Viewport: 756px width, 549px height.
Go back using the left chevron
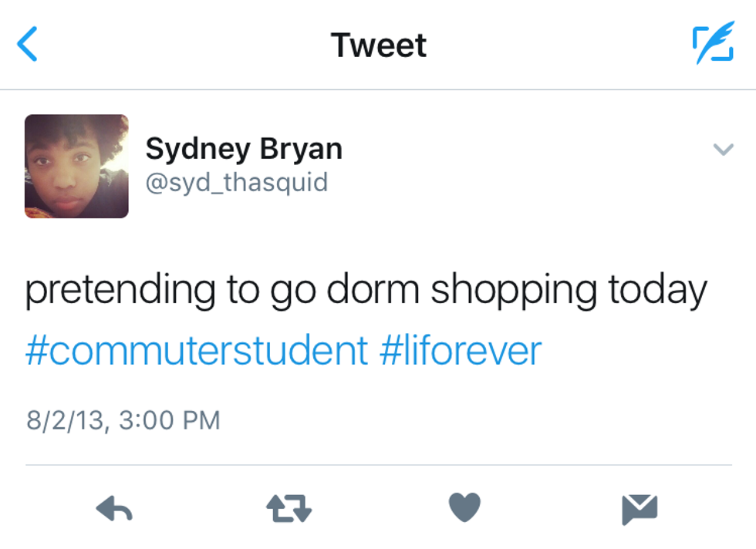pos(28,45)
